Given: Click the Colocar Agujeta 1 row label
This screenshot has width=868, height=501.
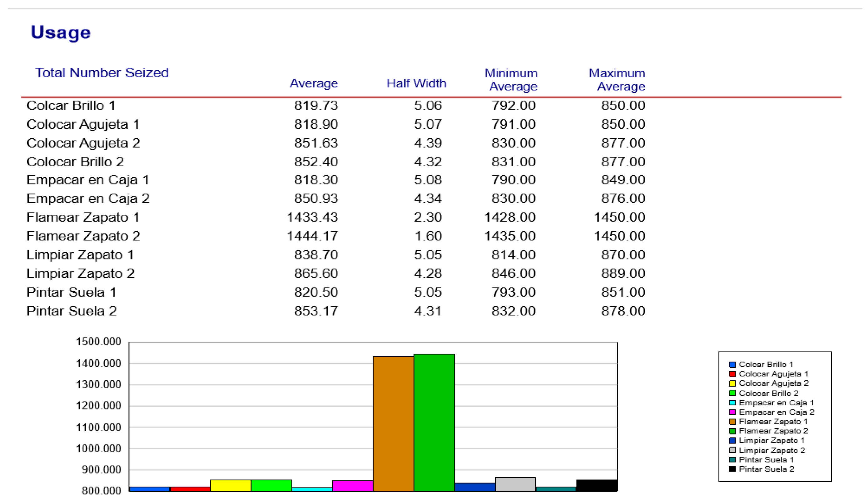Looking at the screenshot, I should (x=83, y=124).
